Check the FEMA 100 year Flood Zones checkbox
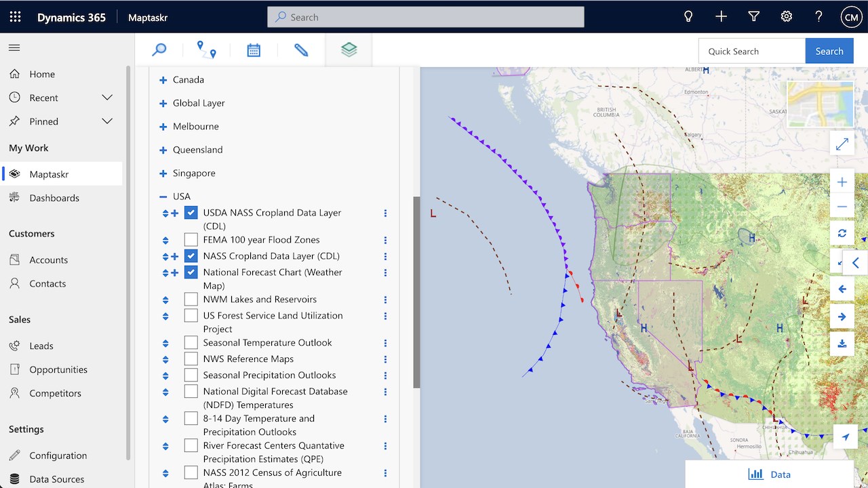Viewport: 868px width, 488px height. [191, 240]
